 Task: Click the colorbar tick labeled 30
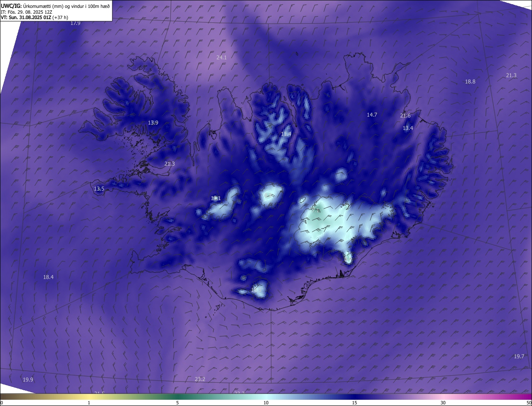pyautogui.click(x=443, y=403)
